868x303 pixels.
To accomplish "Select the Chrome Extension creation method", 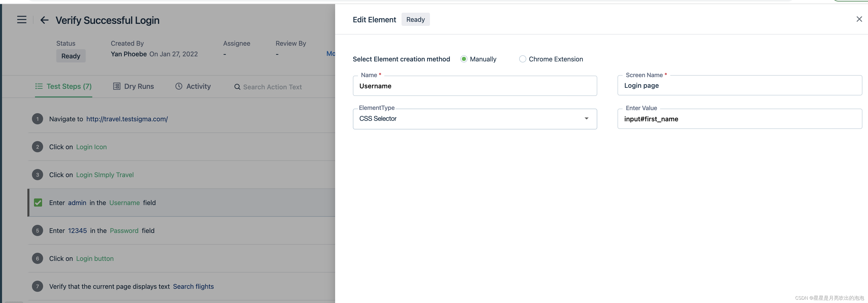I will pos(522,59).
